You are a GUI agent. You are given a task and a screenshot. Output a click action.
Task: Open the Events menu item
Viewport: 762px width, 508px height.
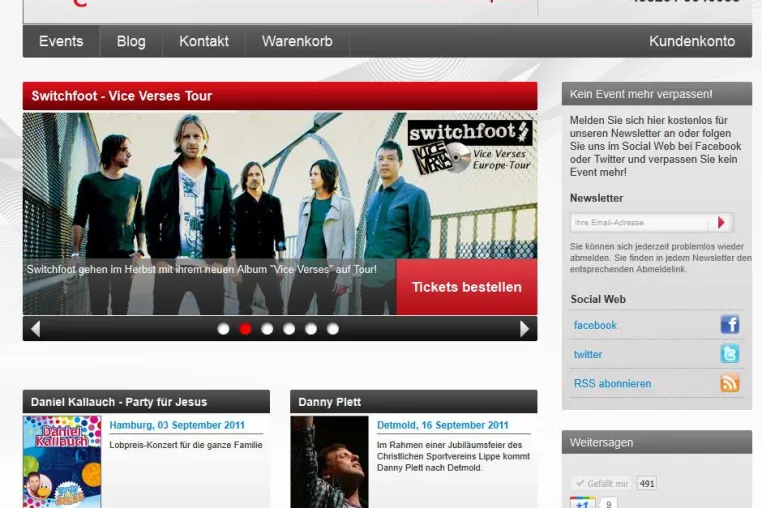(x=61, y=41)
